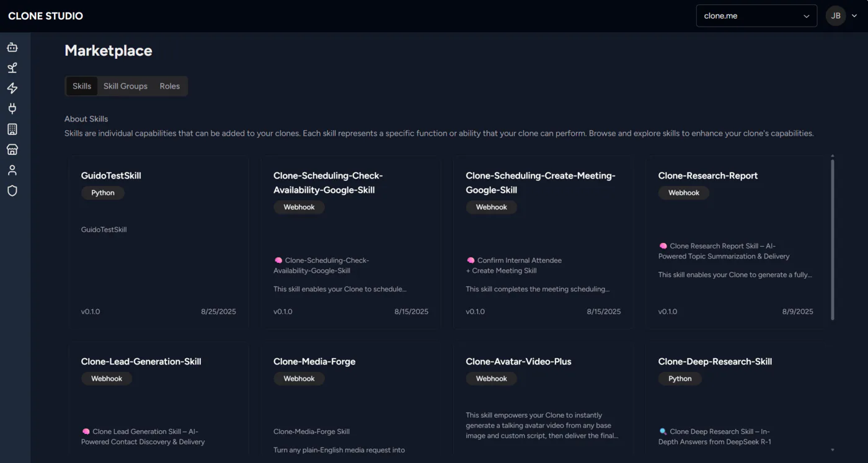Select the storefront Marketplace sidebar icon
The image size is (868, 463).
click(12, 149)
